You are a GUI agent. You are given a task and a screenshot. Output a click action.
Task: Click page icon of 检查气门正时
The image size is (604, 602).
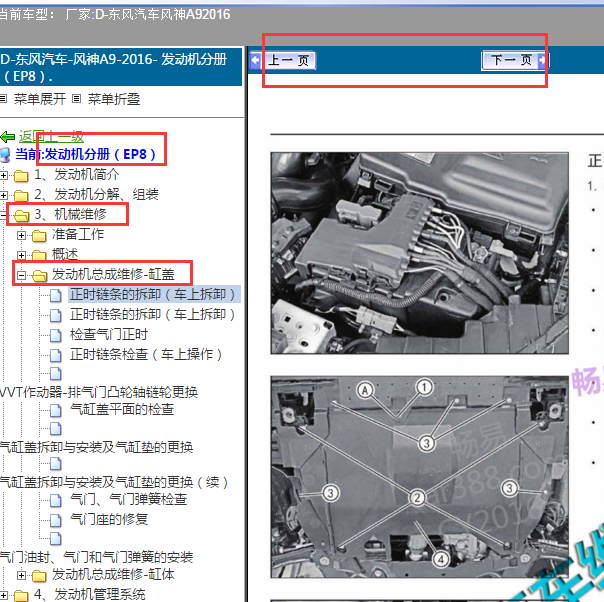point(56,335)
